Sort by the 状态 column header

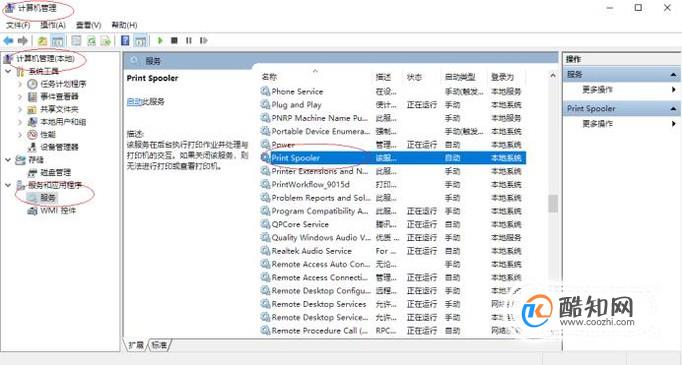coord(414,77)
